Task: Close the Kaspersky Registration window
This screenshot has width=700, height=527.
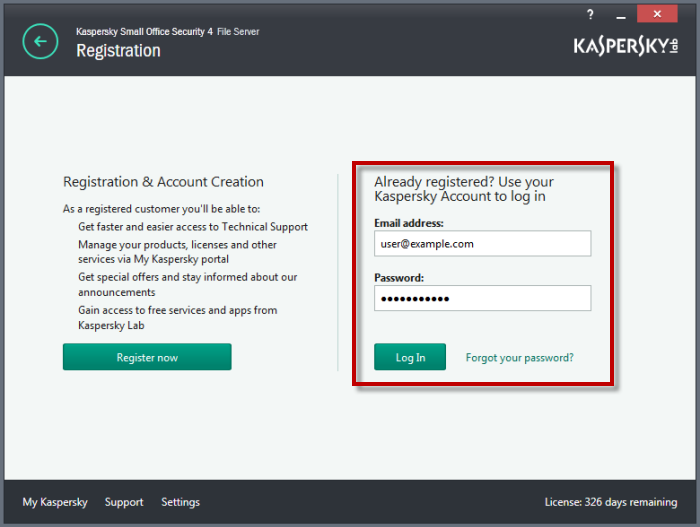Action: [x=657, y=14]
